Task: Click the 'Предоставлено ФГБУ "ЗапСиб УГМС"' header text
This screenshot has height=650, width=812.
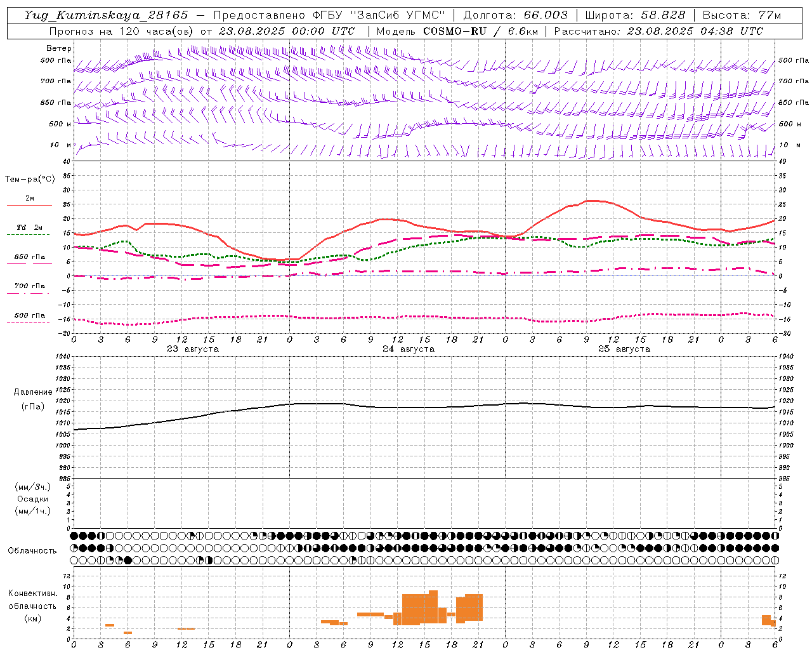Action: 329,15
